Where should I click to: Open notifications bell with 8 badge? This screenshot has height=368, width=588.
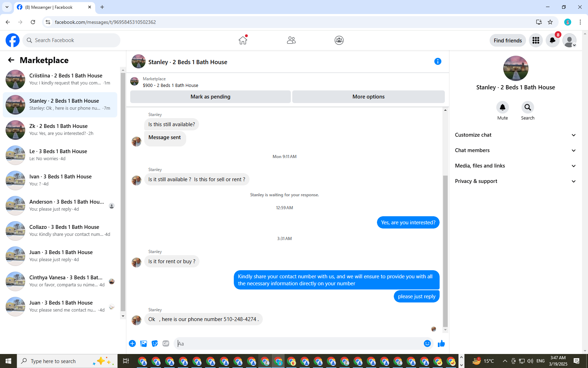coord(553,40)
